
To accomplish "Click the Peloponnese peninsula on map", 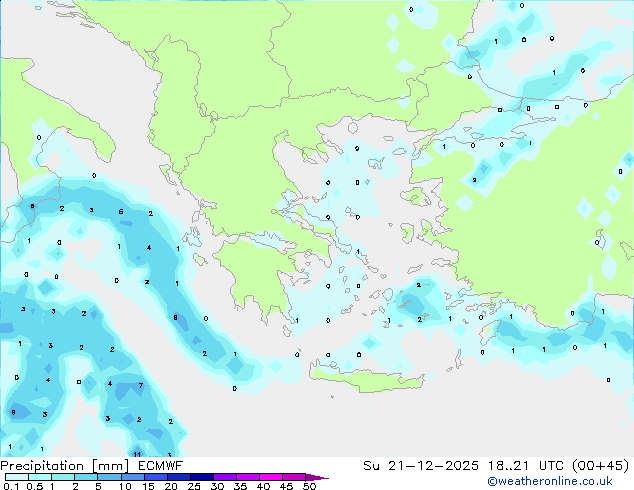I will [259, 275].
